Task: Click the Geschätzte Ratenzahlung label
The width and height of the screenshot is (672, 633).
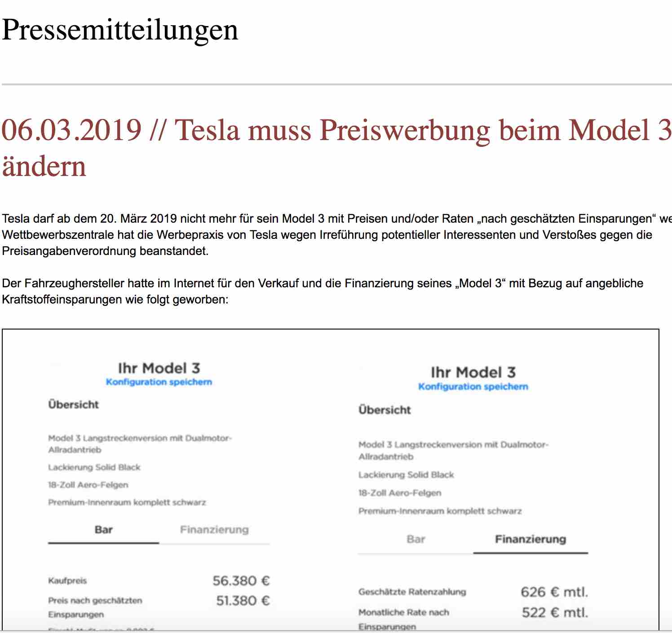Action: coord(412,592)
